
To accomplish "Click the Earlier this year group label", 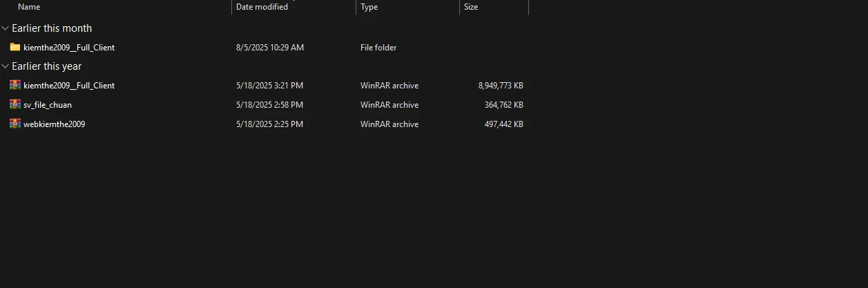I will [47, 66].
